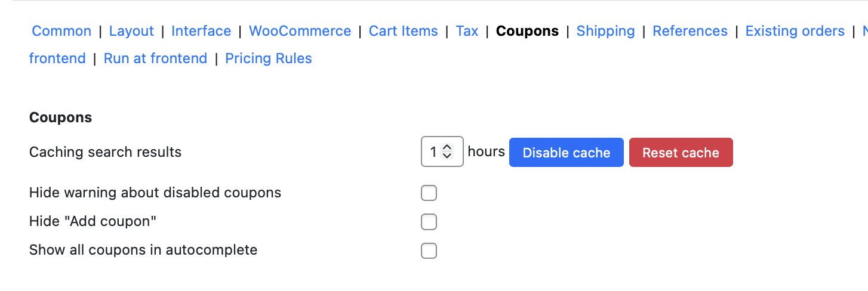Open the References tab
Viewport: 868px width, 291px height.
tap(690, 31)
